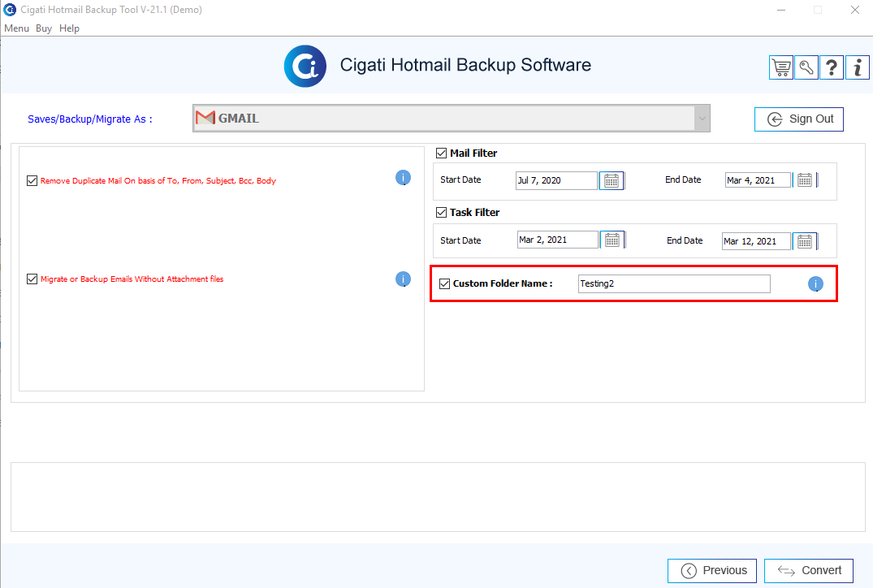Viewport: 873px width, 588px height.
Task: Open Mail Filter Start Date calendar
Action: coord(612,180)
